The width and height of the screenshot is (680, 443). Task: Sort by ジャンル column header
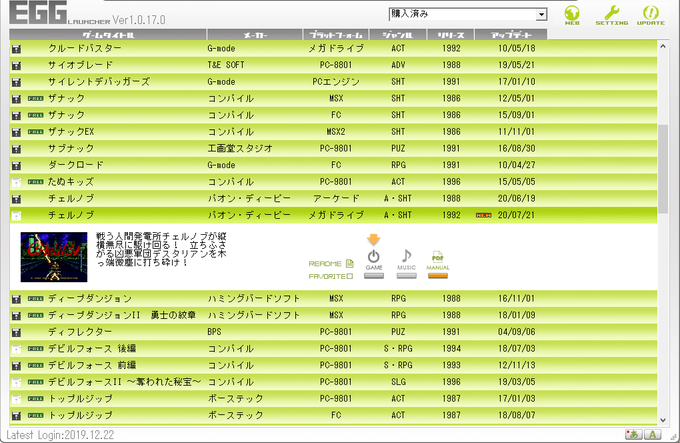coord(398,35)
